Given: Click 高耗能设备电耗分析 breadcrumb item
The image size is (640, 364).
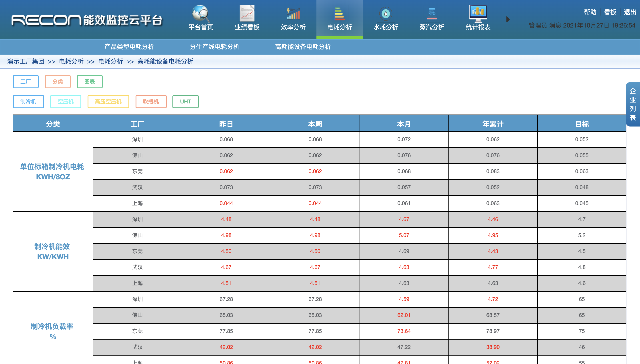Looking at the screenshot, I should (x=165, y=61).
